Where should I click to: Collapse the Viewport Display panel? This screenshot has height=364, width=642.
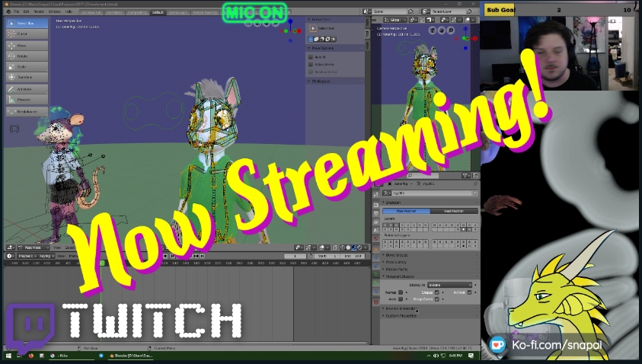pos(400,276)
